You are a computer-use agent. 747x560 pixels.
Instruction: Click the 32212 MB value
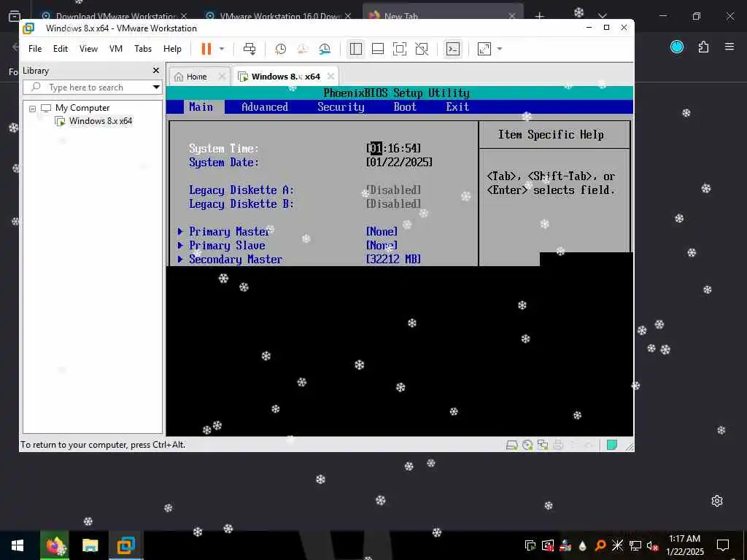[x=393, y=259]
